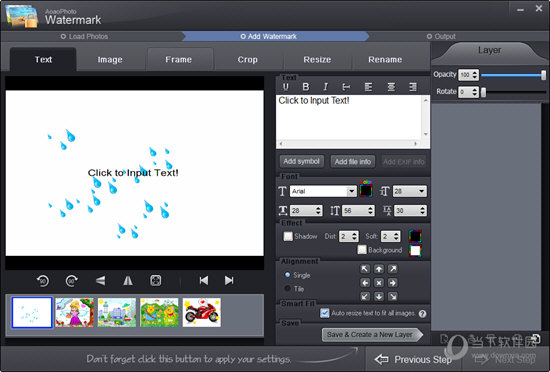Move the Rotate slider handle
Image resolution: width=550 pixels, height=372 pixels.
click(483, 92)
